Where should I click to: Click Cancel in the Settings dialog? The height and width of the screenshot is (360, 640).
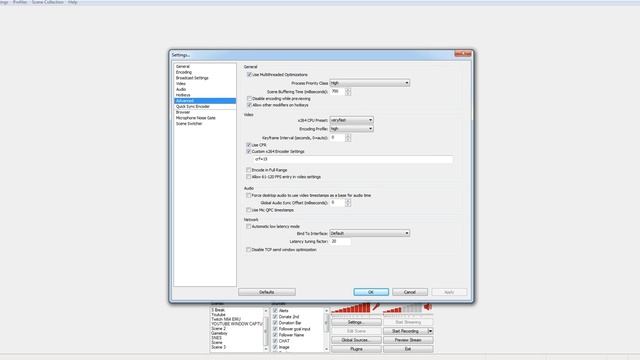click(410, 292)
